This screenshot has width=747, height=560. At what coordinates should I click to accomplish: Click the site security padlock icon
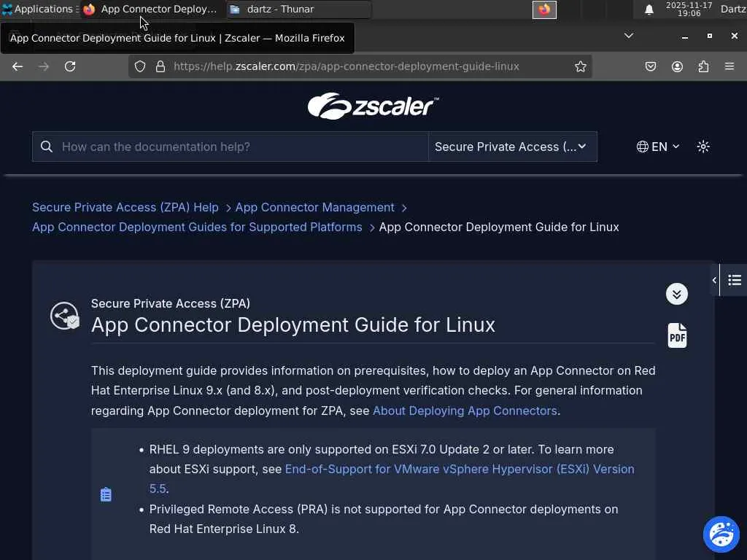pyautogui.click(x=160, y=66)
